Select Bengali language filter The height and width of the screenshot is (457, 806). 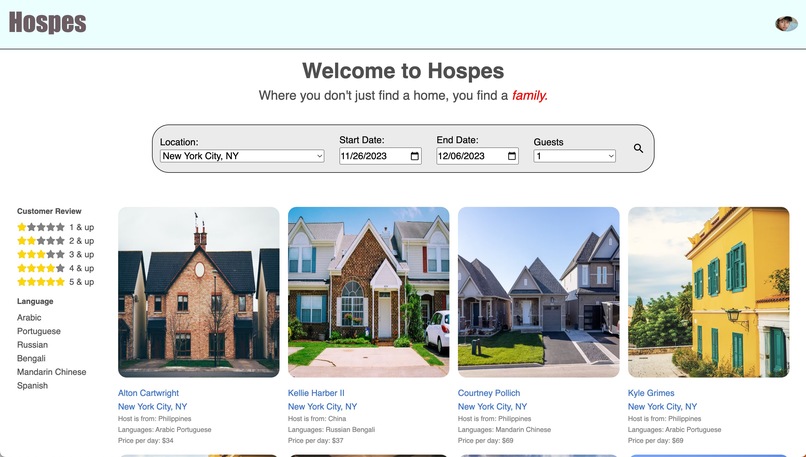31,358
